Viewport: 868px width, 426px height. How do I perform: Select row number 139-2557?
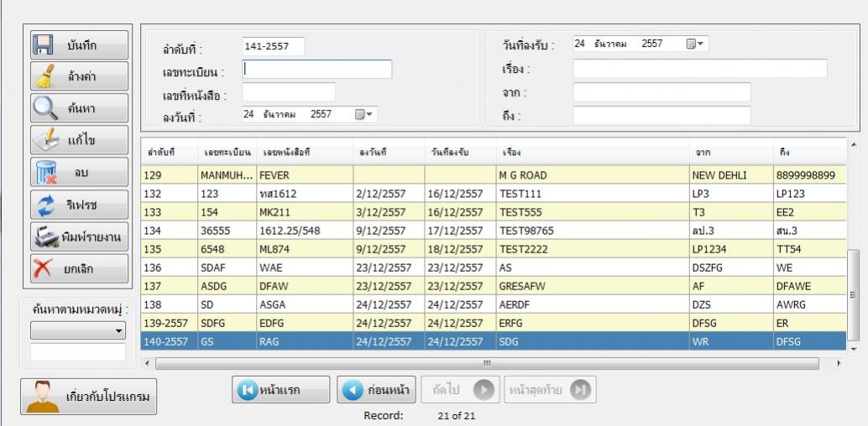pos(169,323)
